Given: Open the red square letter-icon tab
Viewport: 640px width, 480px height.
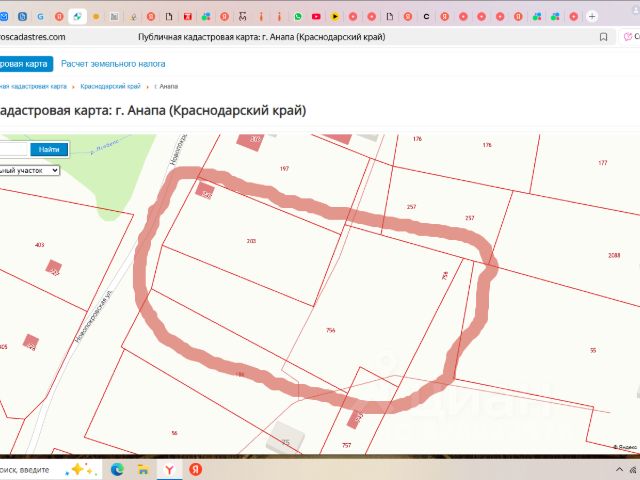Looking at the screenshot, I should [x=188, y=17].
